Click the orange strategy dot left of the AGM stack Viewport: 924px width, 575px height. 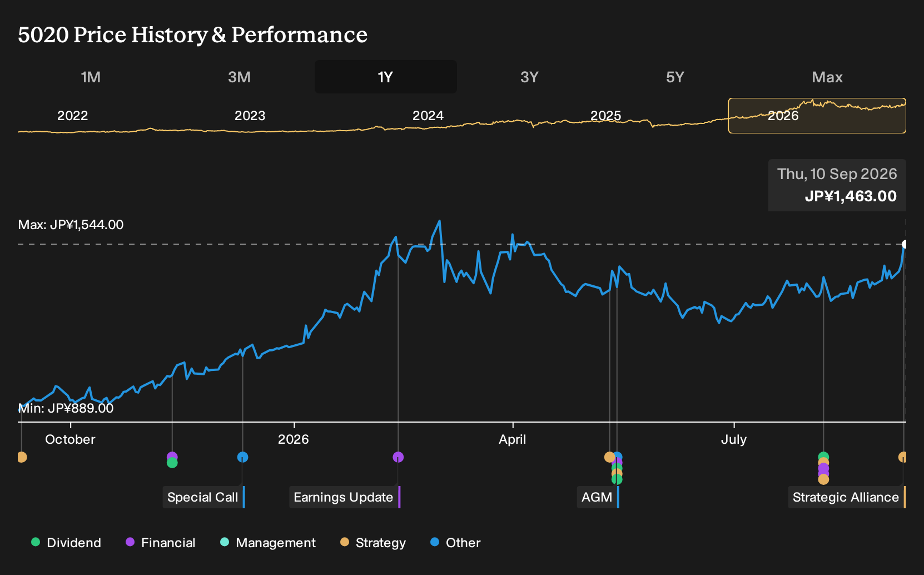click(609, 457)
